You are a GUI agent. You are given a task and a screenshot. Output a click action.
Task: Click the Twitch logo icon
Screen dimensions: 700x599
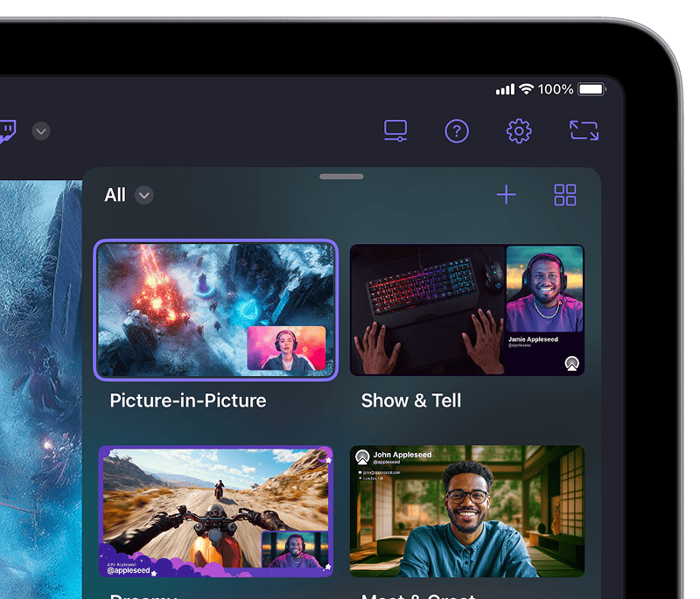point(7,131)
